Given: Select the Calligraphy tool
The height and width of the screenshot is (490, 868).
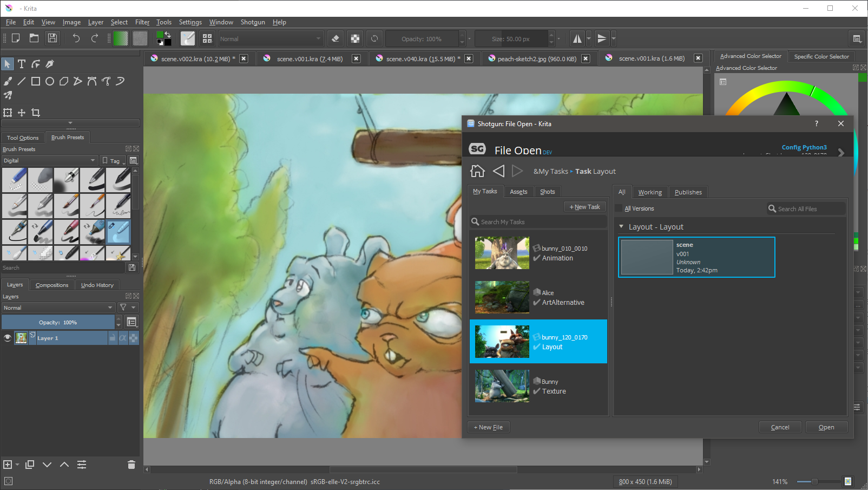Looking at the screenshot, I should 50,64.
